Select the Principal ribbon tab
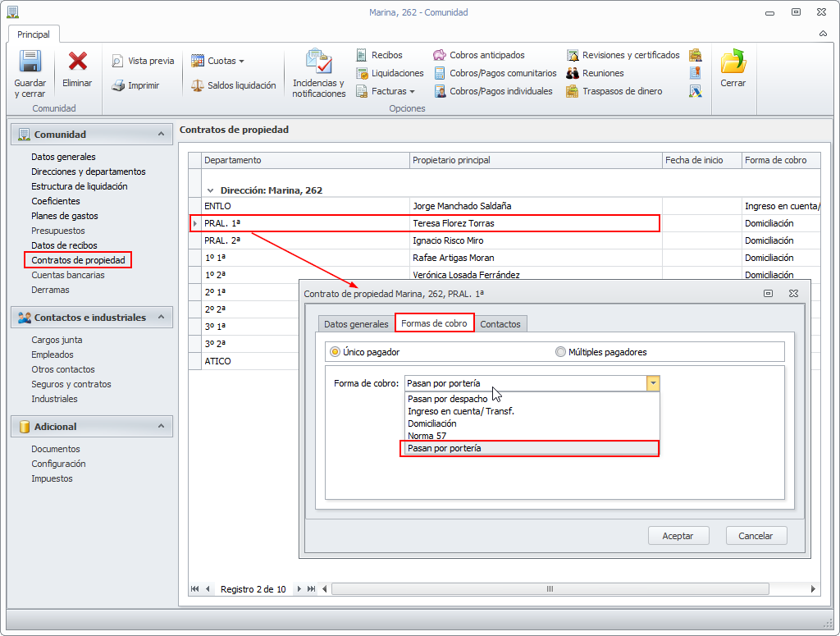 point(33,34)
